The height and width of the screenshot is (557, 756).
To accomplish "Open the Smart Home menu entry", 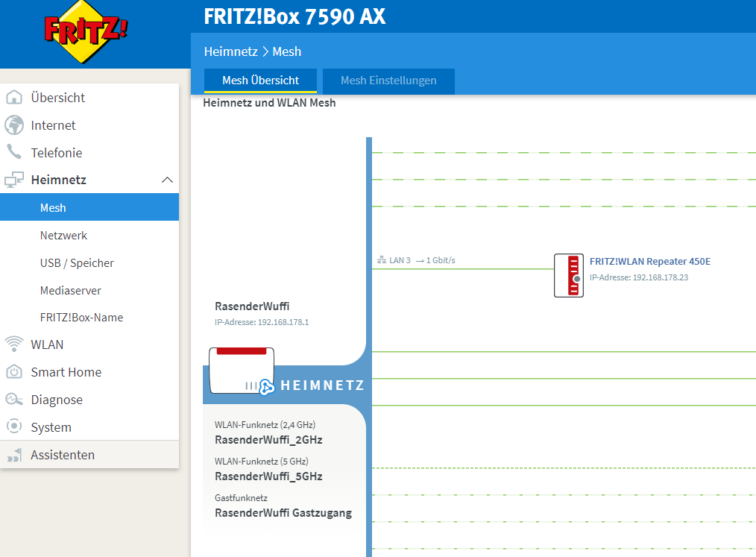I will tap(89, 372).
